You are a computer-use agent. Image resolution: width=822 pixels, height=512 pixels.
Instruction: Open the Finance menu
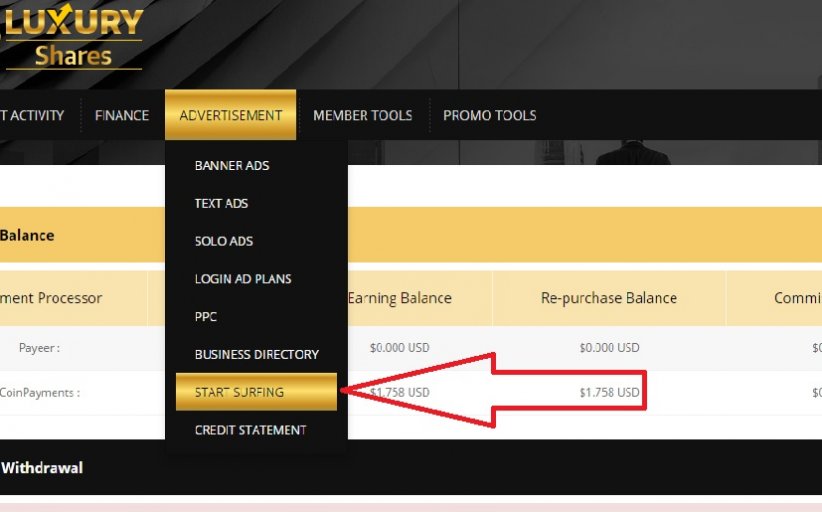click(122, 116)
